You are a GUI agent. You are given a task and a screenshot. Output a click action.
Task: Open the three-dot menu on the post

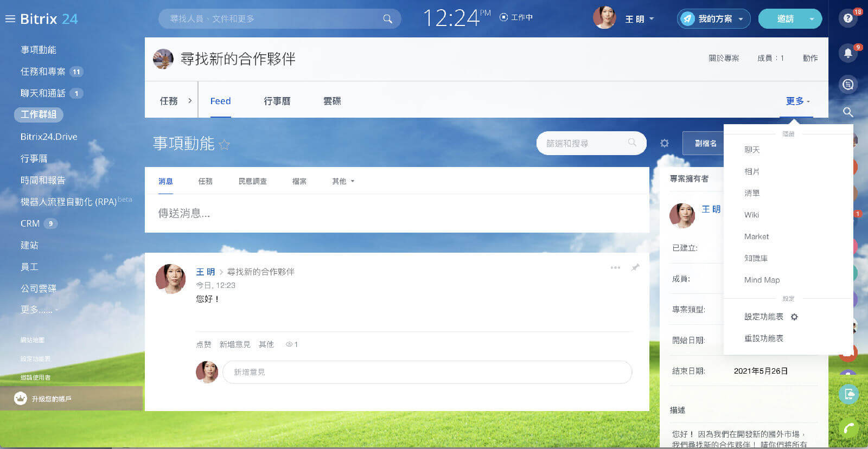[615, 267]
